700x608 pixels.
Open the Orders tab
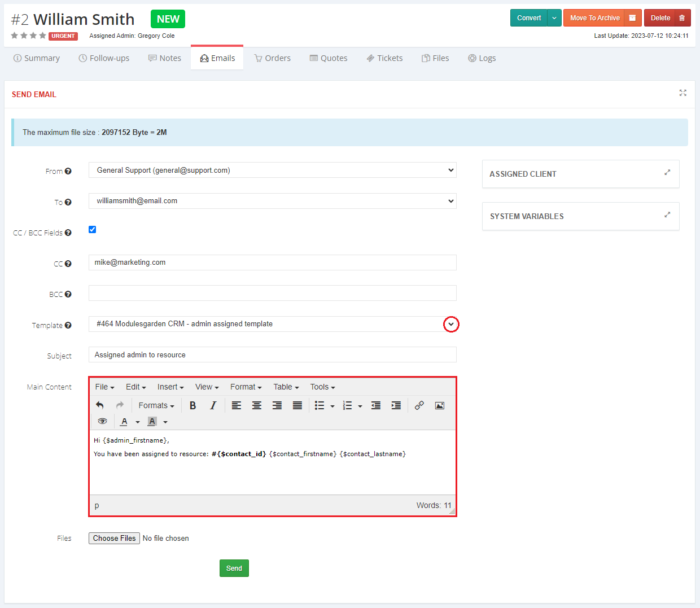click(x=272, y=58)
